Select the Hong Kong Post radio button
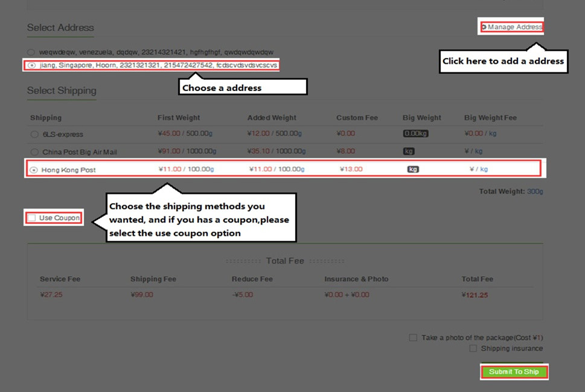The image size is (585, 392). [34, 170]
